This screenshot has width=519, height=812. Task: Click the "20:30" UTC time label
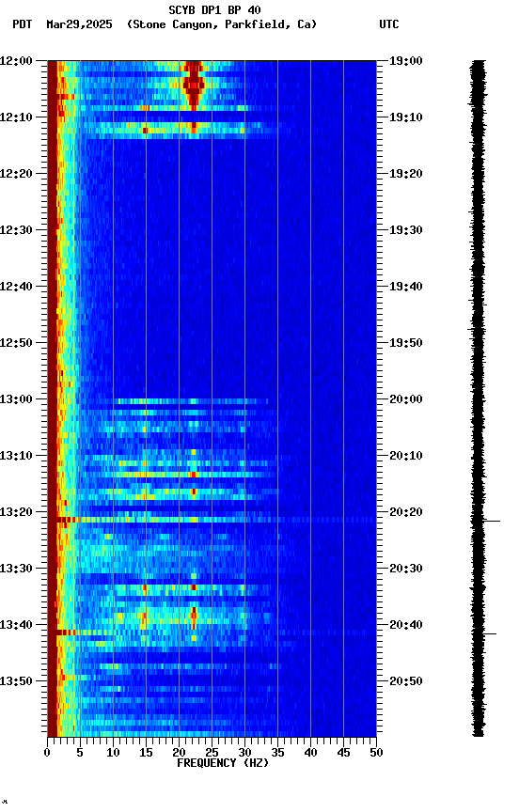[x=406, y=569]
